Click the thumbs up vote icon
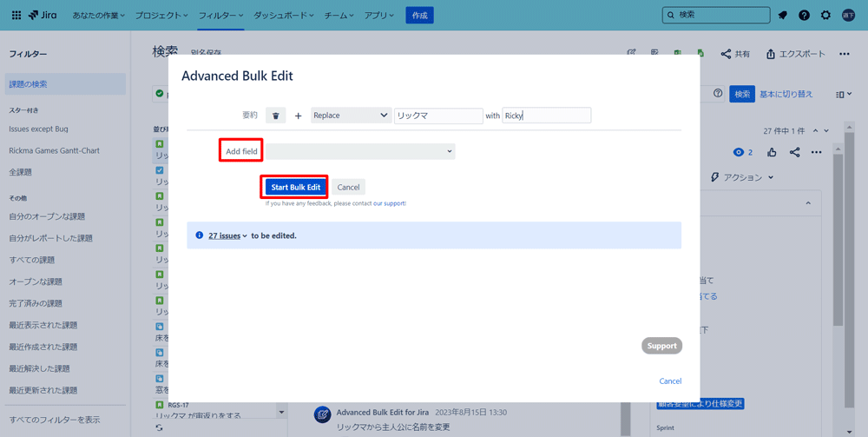The height and width of the screenshot is (437, 868). click(x=773, y=152)
